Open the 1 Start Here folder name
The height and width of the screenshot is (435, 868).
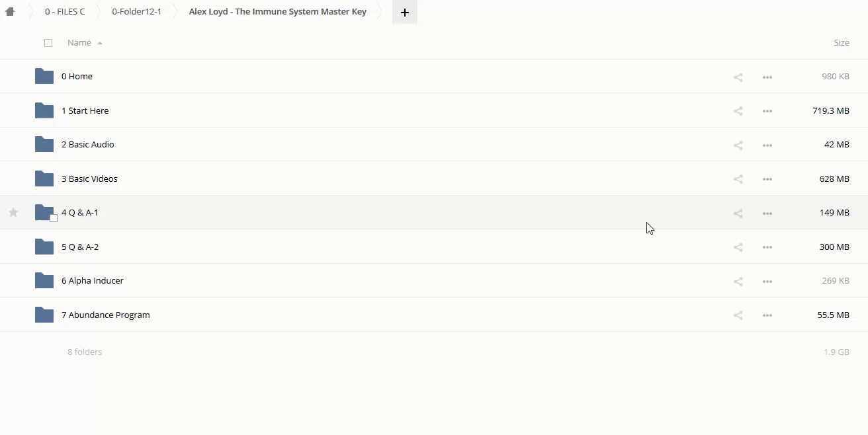click(x=85, y=110)
